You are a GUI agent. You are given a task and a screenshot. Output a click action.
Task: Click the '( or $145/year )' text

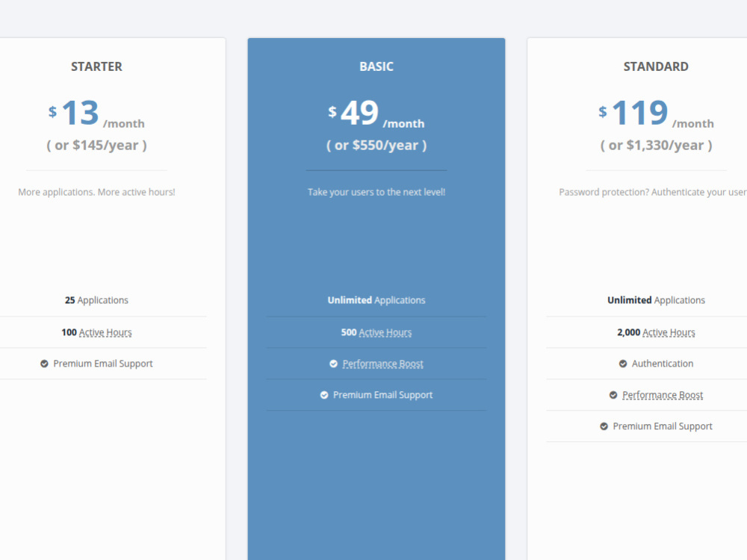point(96,146)
